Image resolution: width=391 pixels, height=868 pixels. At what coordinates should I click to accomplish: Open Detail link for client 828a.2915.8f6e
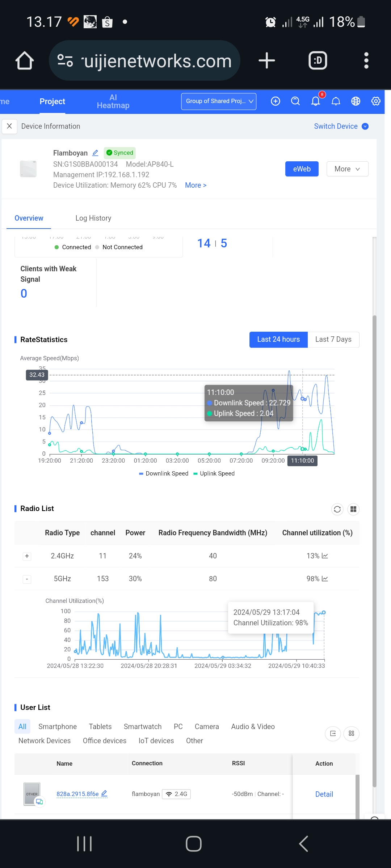[x=324, y=794]
